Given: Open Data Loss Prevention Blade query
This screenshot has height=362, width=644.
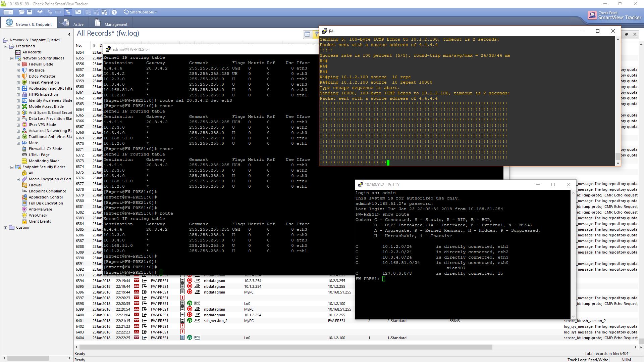Looking at the screenshot, I should point(50,119).
